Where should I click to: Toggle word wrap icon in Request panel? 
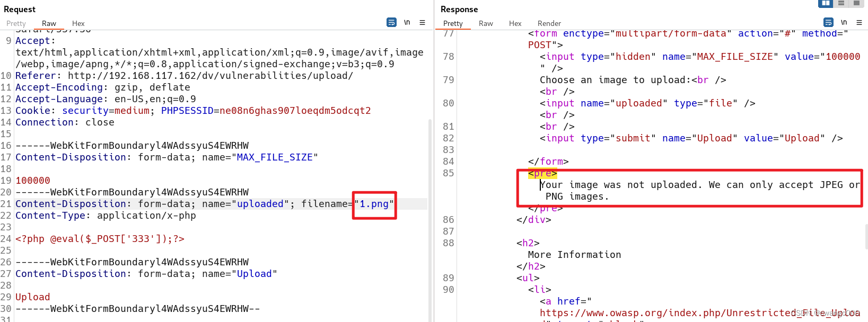point(391,22)
